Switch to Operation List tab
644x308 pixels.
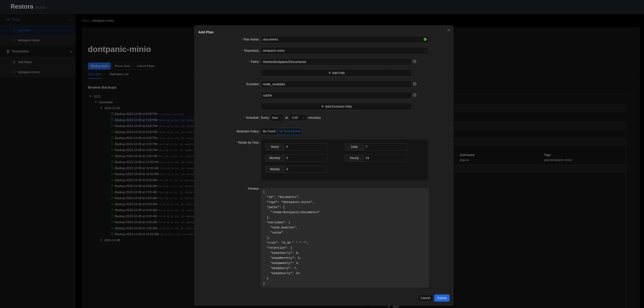pos(119,74)
